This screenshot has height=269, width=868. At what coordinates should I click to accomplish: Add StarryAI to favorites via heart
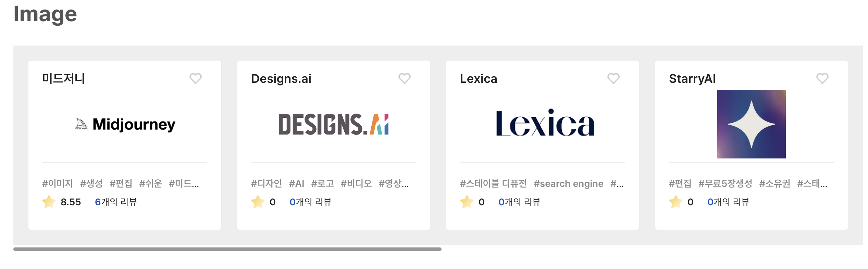[x=822, y=78]
